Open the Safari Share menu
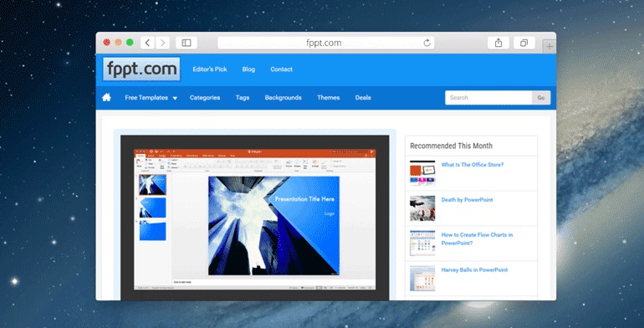Image resolution: width=644 pixels, height=328 pixels. 498,43
